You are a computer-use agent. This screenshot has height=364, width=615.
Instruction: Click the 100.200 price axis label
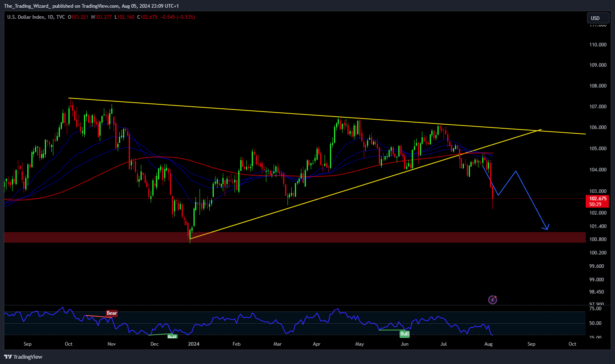(597, 253)
